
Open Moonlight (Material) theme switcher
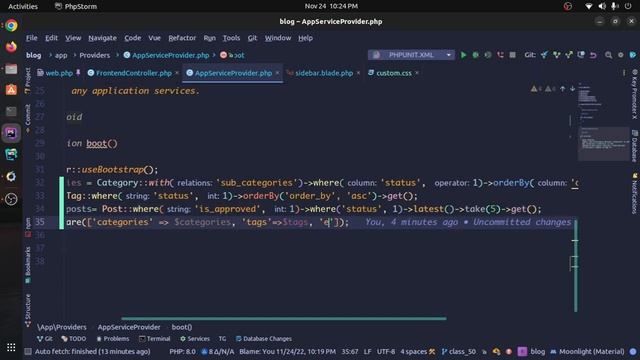pyautogui.click(x=587, y=351)
